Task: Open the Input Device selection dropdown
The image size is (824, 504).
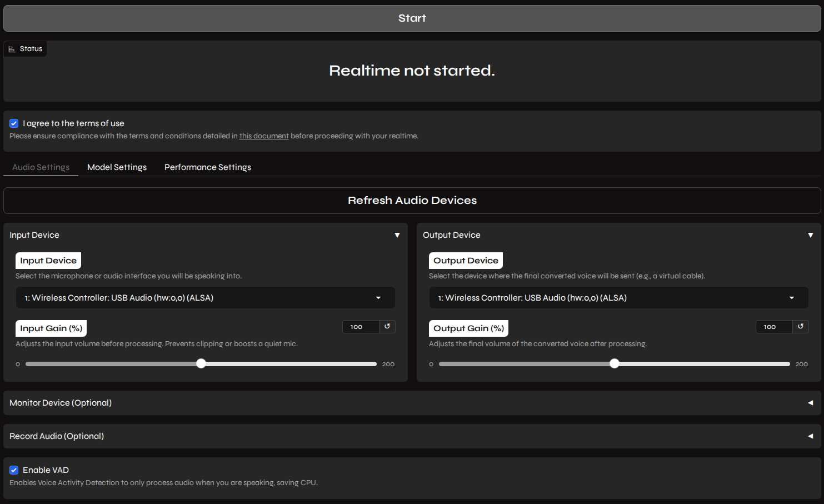Action: click(206, 298)
